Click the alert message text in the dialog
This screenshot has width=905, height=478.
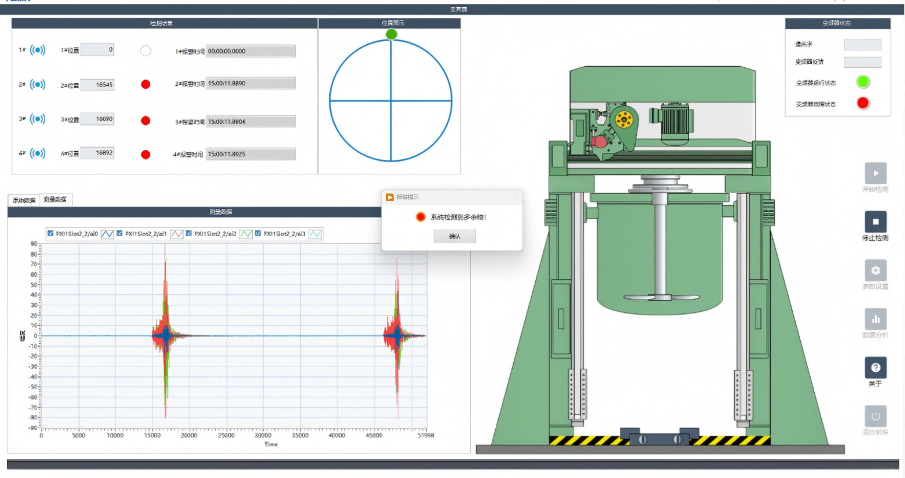pyautogui.click(x=458, y=217)
